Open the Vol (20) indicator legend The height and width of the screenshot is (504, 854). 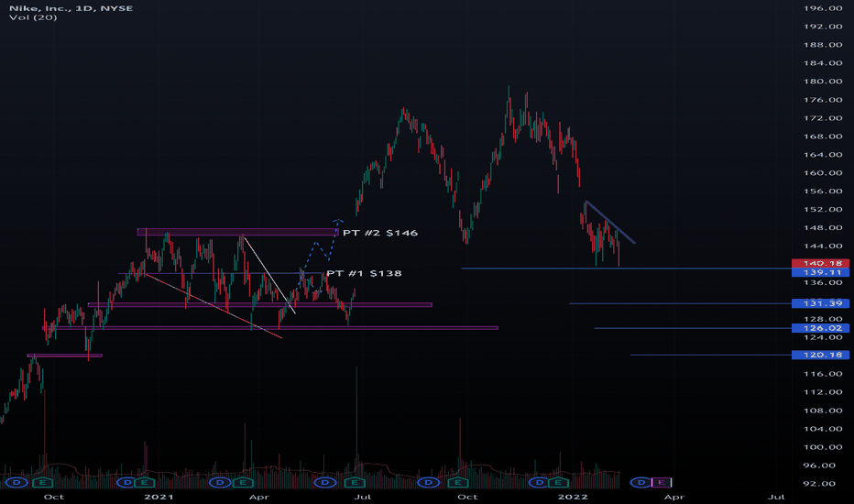coord(33,17)
